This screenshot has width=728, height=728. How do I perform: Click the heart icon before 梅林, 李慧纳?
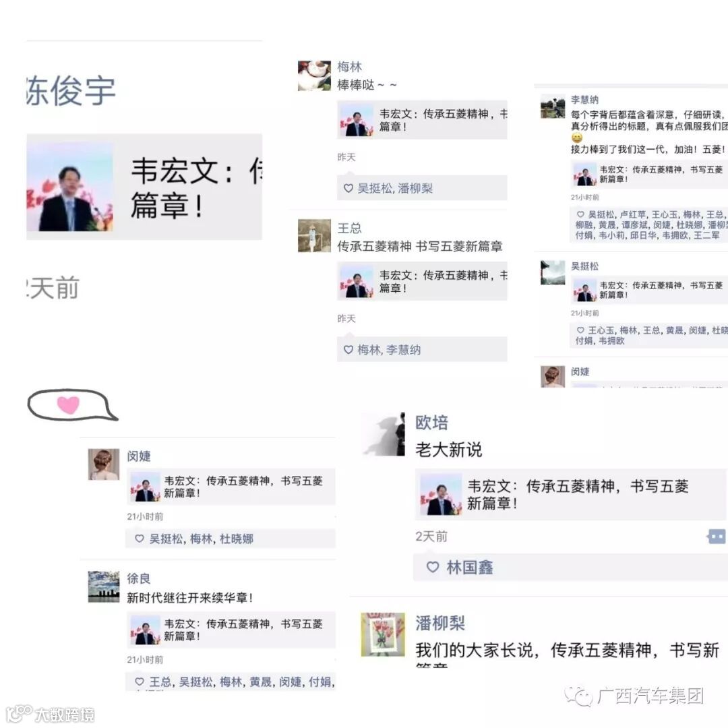click(348, 350)
